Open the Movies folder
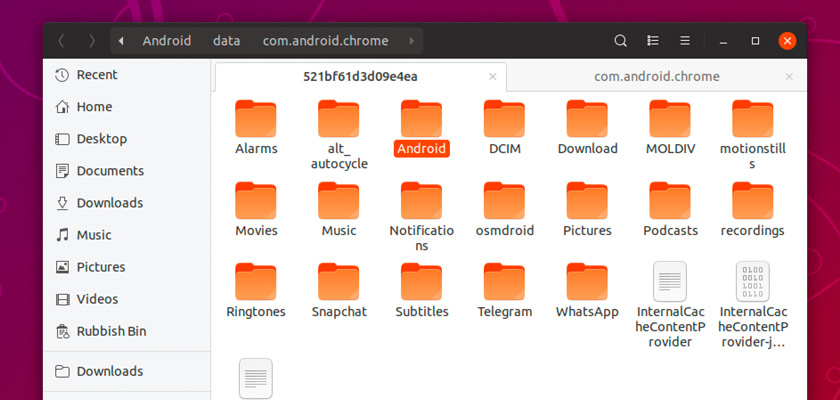The image size is (840, 400). [256, 210]
